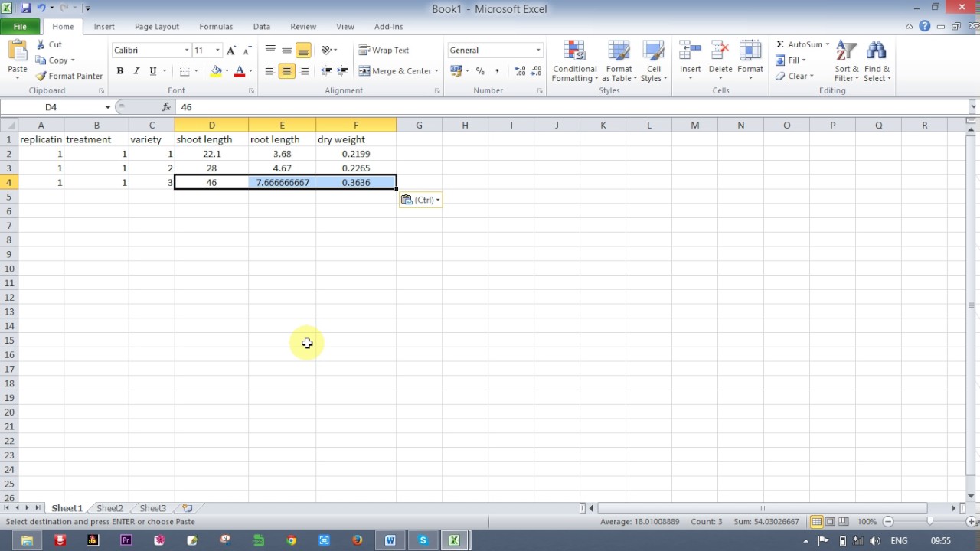980x551 pixels.
Task: Center the cell text horizontally
Action: tap(286, 71)
